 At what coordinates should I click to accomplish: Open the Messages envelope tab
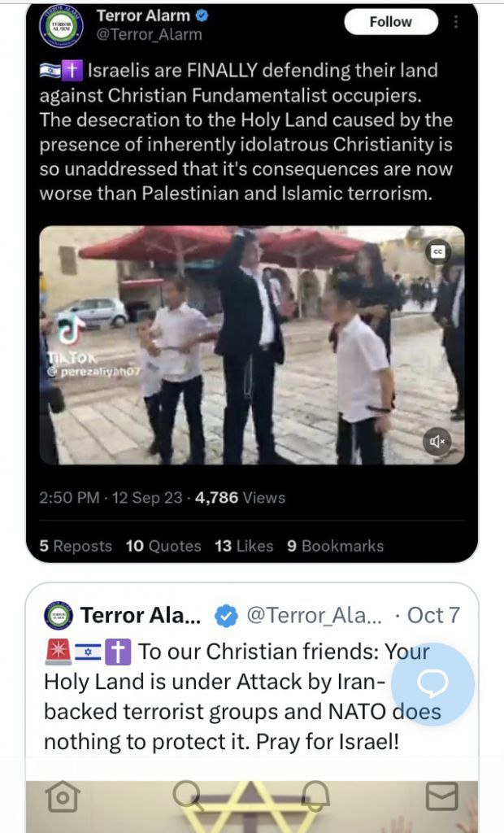[442, 796]
